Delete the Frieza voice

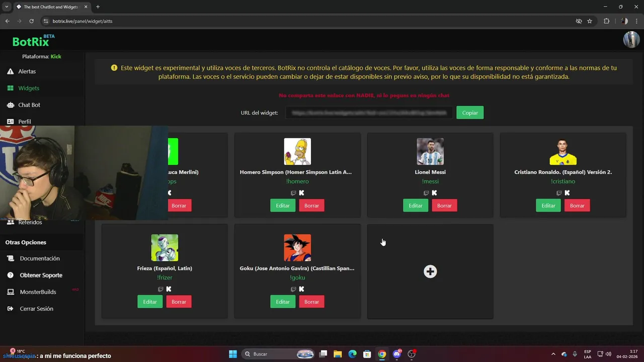(x=179, y=302)
